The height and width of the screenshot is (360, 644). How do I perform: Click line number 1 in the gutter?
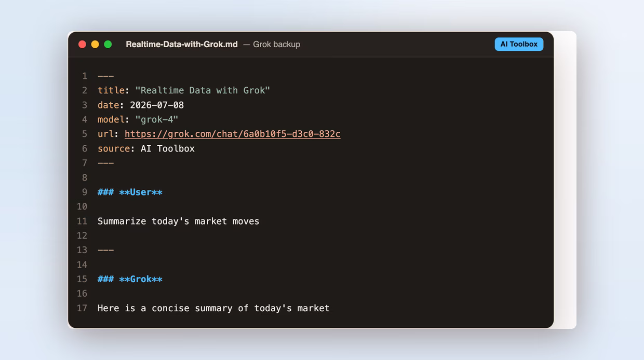point(85,76)
